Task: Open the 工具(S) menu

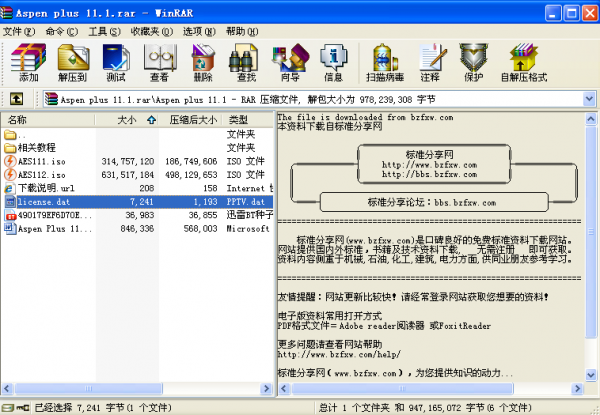Action: 104,31
